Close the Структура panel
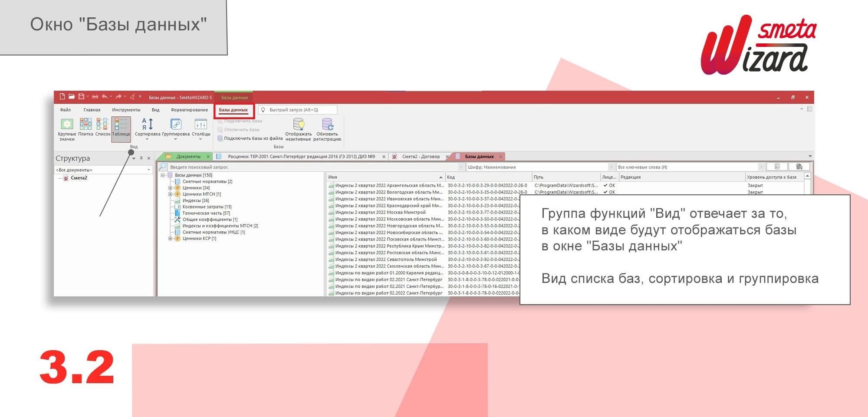Viewport: 868px width, 417px height. tap(149, 158)
